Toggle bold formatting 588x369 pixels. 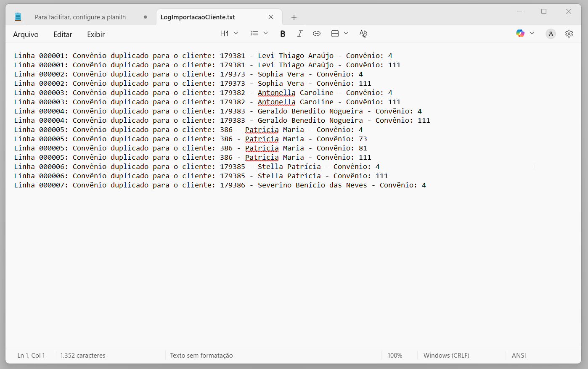(283, 34)
